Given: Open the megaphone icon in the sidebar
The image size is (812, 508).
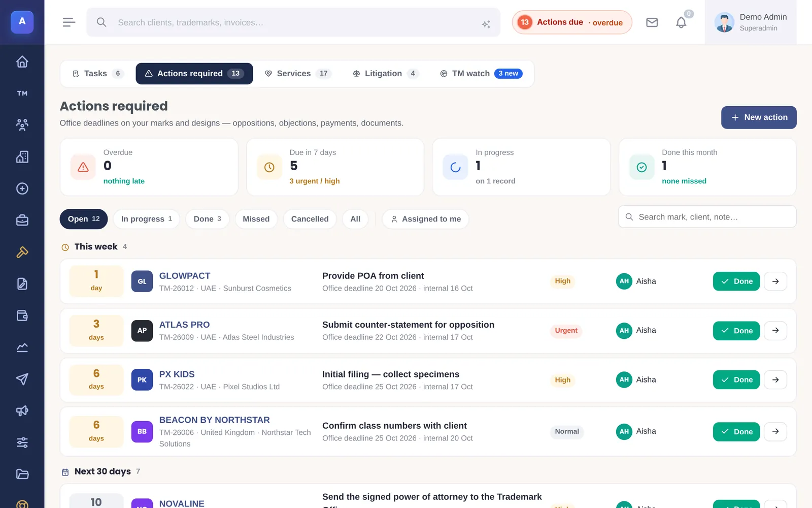Looking at the screenshot, I should (x=22, y=411).
